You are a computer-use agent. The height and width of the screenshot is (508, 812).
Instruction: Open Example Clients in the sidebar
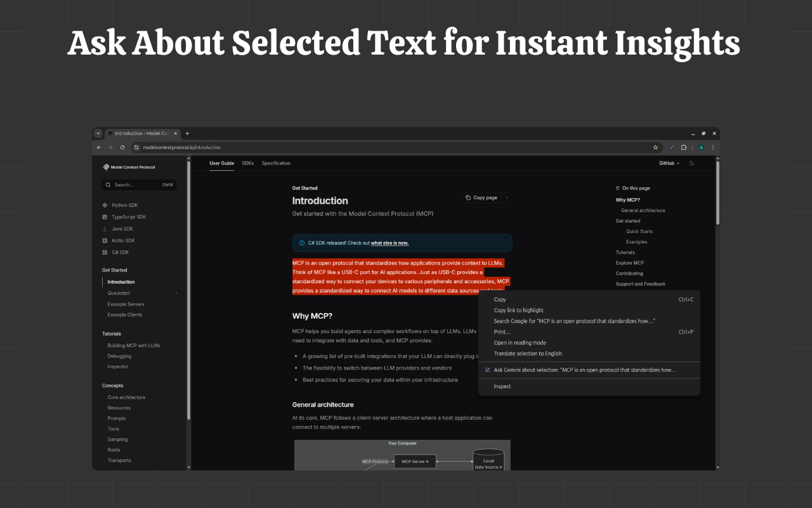(x=125, y=315)
